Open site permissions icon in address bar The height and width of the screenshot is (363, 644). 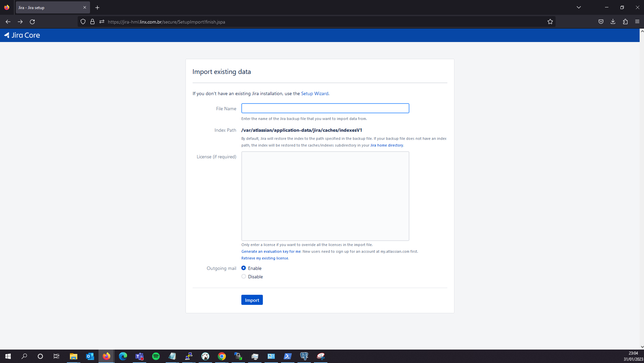pos(102,22)
